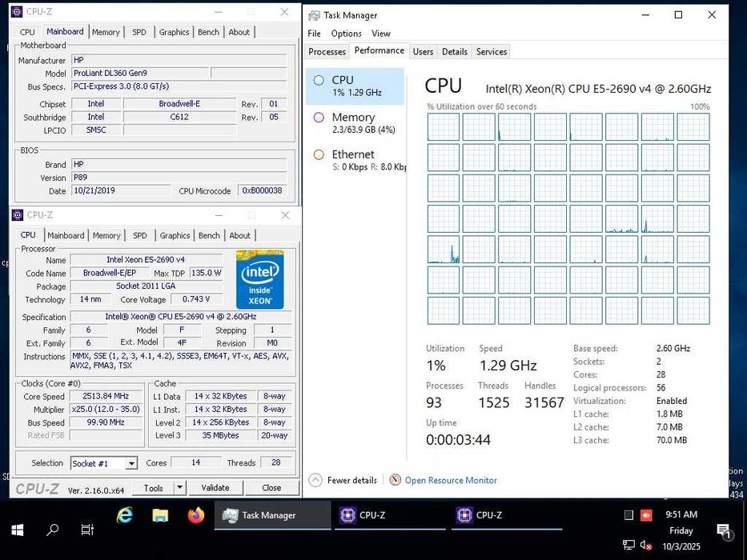Click the upper CPU-Z window title icon
747x560 pixels.
[17, 11]
